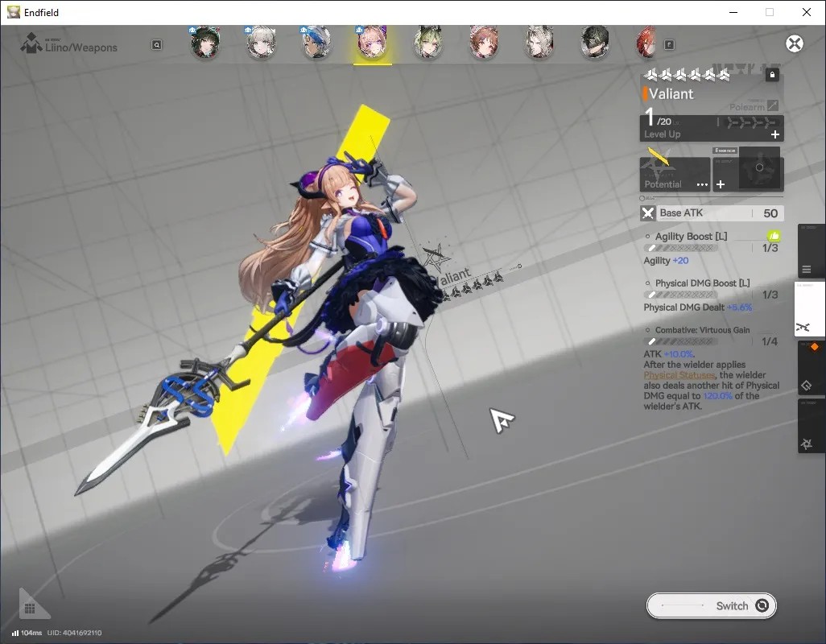Open the Potential options ellipsis
The width and height of the screenshot is (826, 644).
point(702,184)
